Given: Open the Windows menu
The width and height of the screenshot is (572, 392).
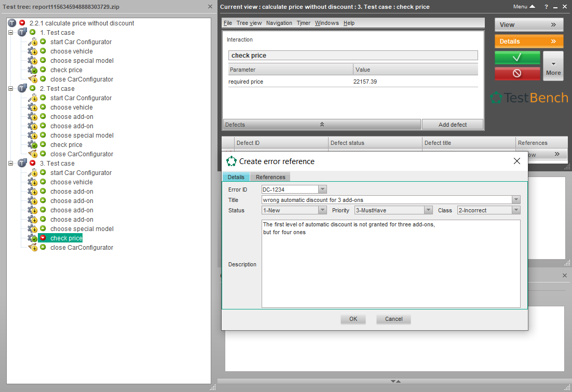Looking at the screenshot, I should pos(327,23).
